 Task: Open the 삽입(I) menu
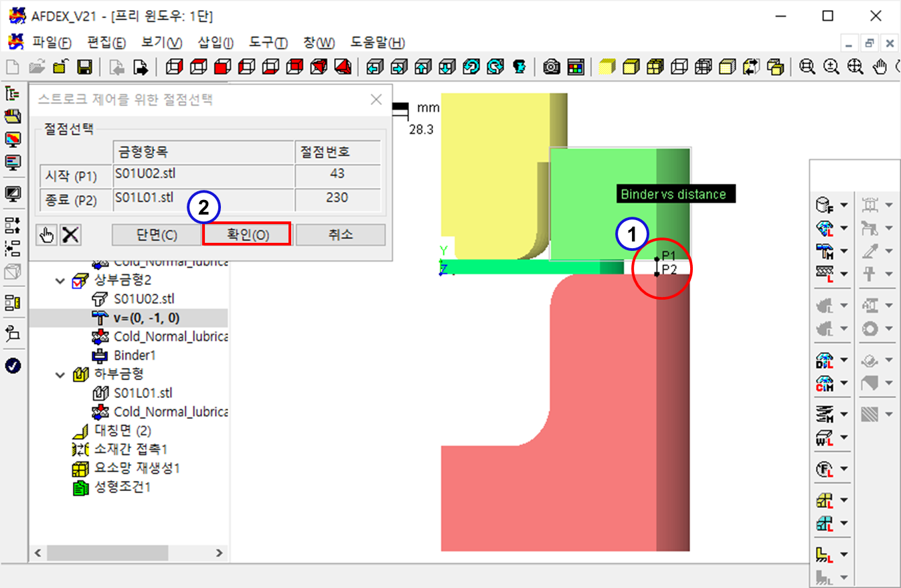point(216,43)
